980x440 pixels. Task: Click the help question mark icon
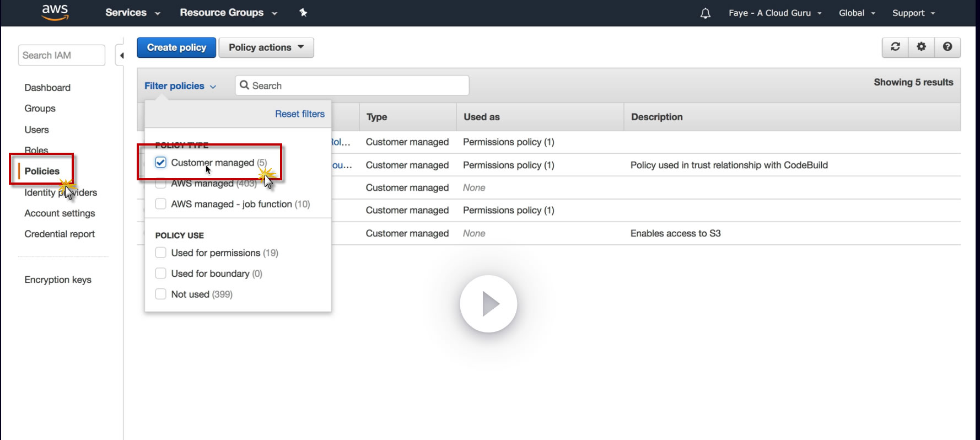tap(947, 47)
